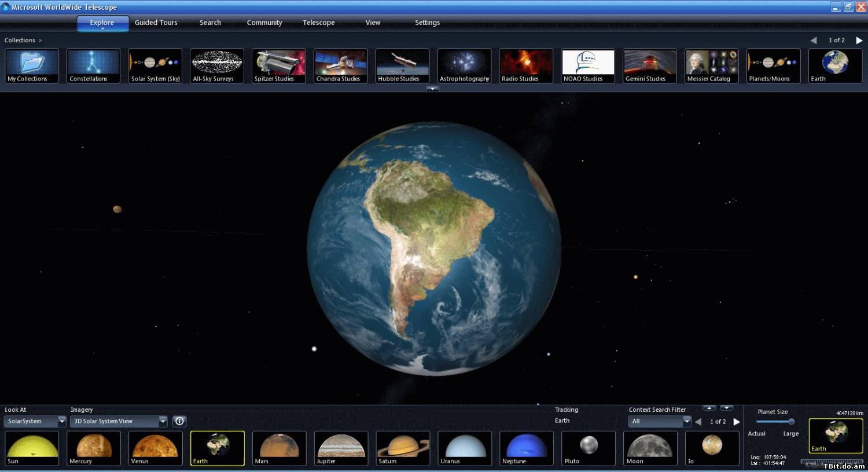Open the Solar System (Sky) collection
Viewport: 868px width, 472px height.
[x=155, y=66]
